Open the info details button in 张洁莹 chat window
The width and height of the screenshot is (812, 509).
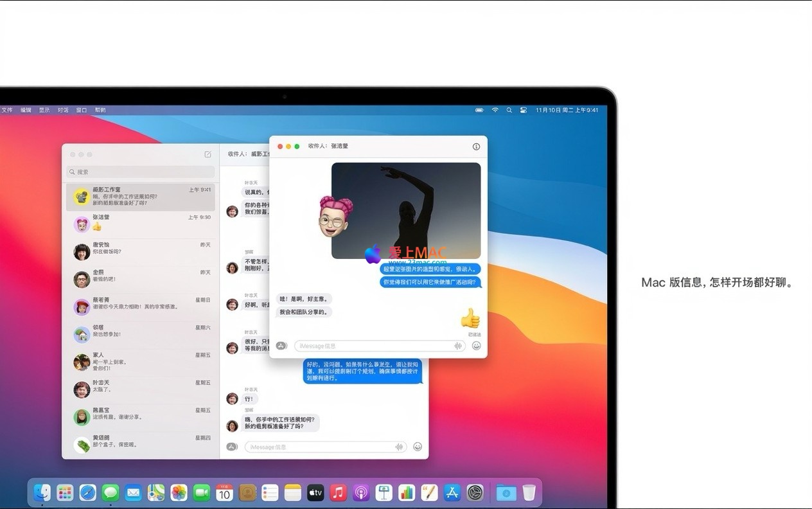476,147
